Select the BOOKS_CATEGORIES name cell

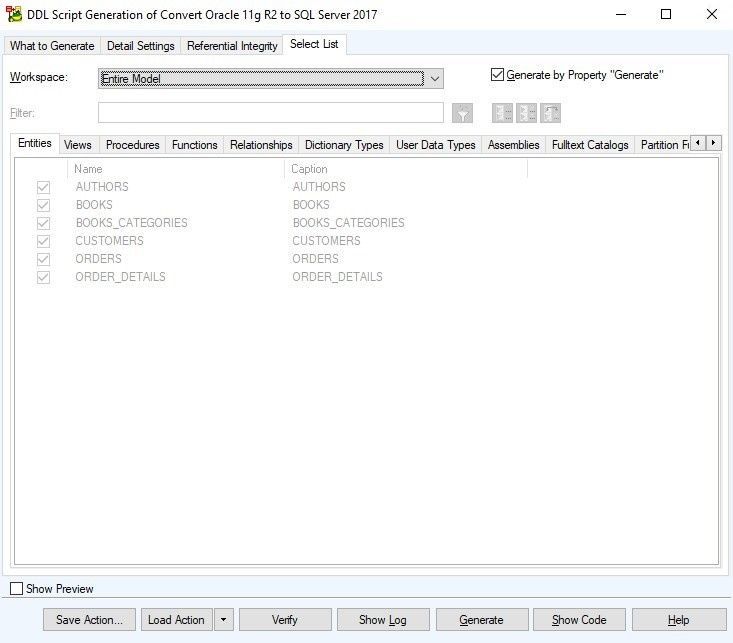[131, 223]
